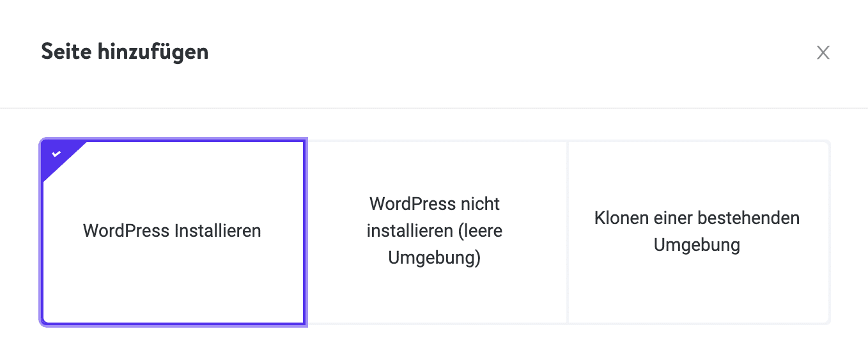Click the purple corner tick of WordPress Installieren
The height and width of the screenshot is (352, 868).
click(x=56, y=154)
